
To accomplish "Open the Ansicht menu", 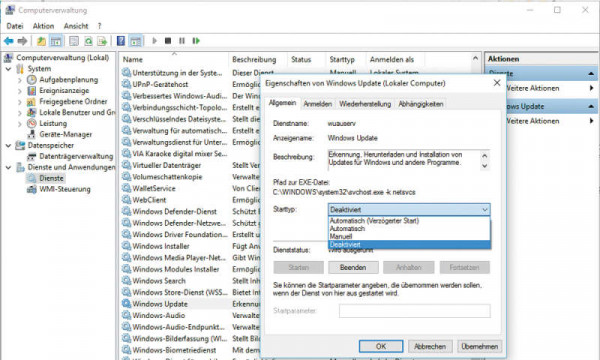I will [x=76, y=26].
